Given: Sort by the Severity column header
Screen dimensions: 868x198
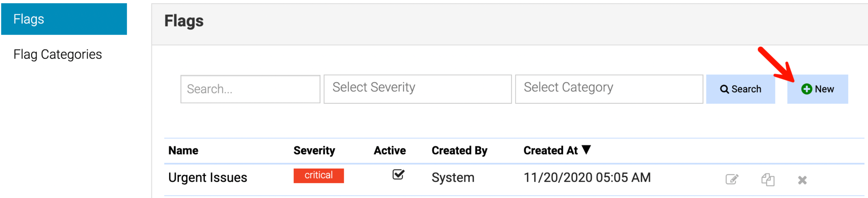Looking at the screenshot, I should [314, 151].
